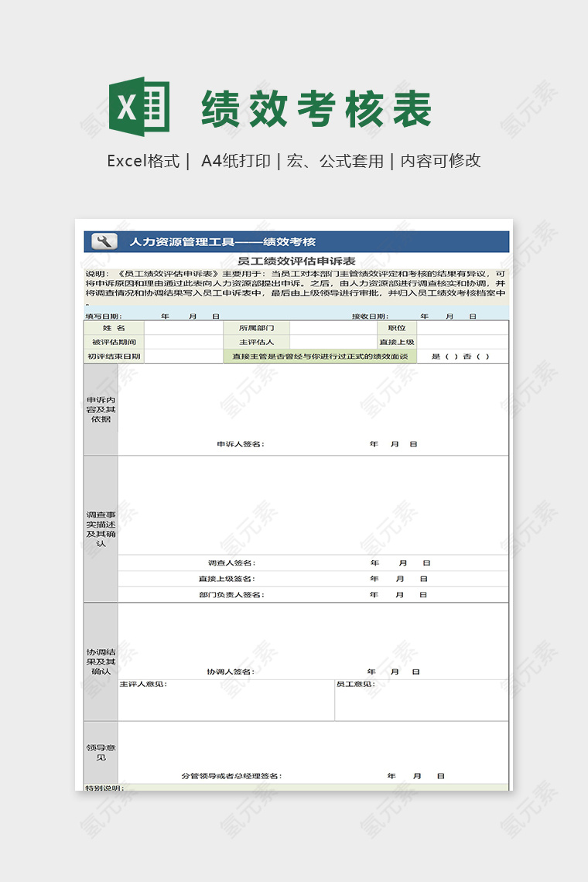
Task: Click the blank cell beside 所属部门
Action: point(333,328)
